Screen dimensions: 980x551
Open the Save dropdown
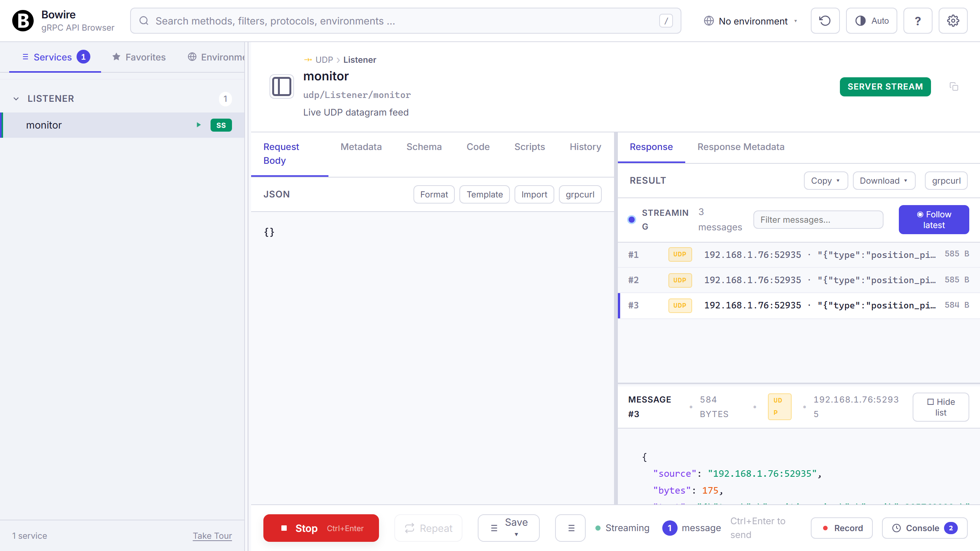coord(509,528)
